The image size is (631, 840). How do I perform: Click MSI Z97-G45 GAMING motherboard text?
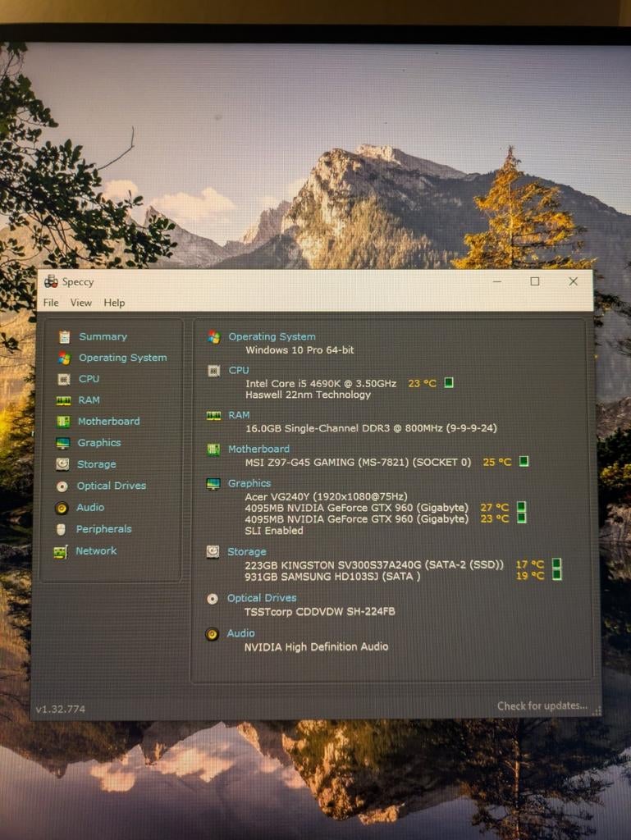tap(358, 463)
